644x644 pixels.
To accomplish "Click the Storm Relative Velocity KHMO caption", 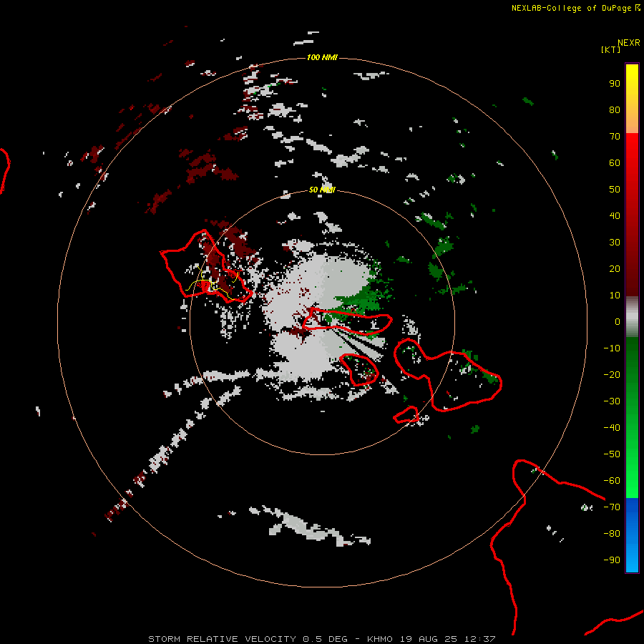I will coord(322,639).
